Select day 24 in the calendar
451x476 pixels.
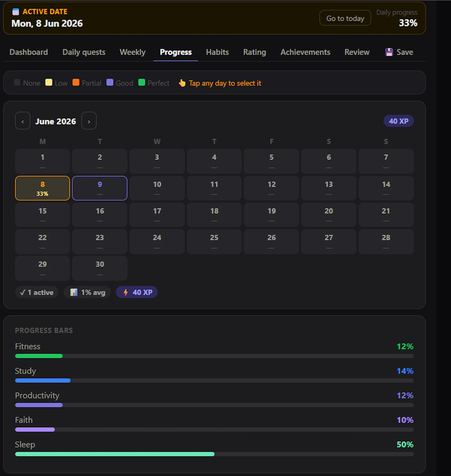157,242
